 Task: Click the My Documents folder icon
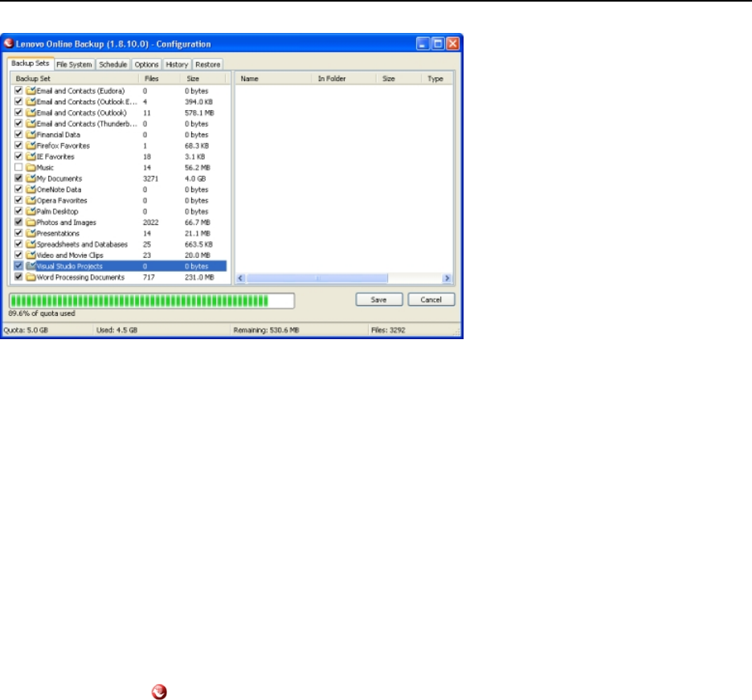(31, 178)
